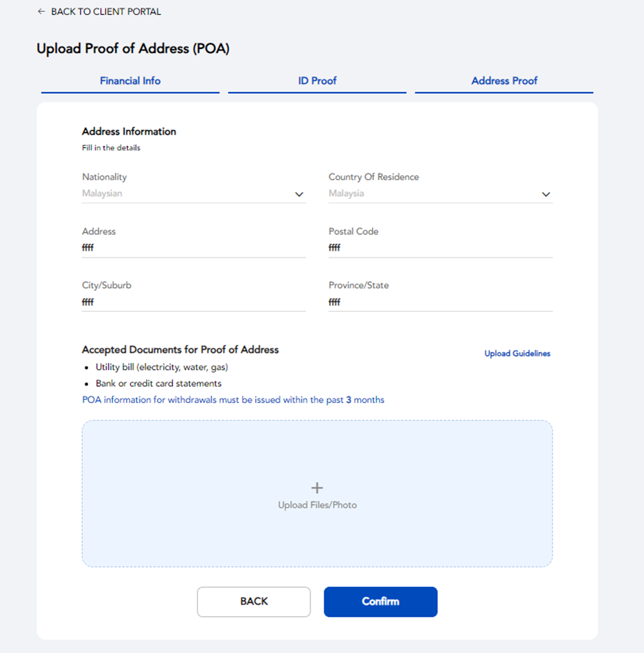The height and width of the screenshot is (653, 644).
Task: Switch to the Financial Info tab
Action: 130,81
